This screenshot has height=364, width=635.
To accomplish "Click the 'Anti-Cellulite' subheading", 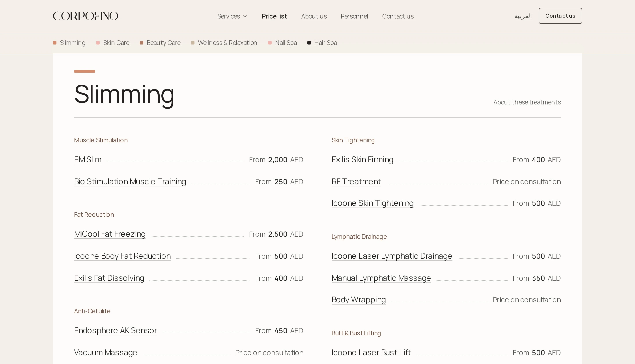I will (92, 311).
